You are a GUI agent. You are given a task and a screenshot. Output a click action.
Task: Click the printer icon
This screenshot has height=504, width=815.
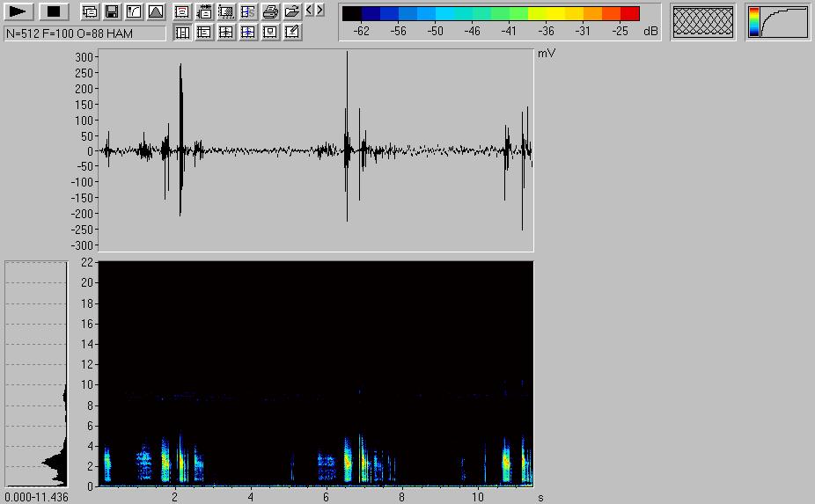[270, 12]
